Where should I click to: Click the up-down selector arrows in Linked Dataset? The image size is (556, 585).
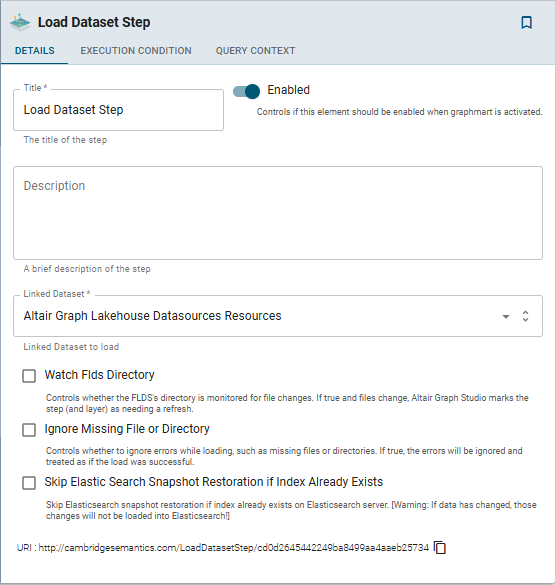pos(525,316)
